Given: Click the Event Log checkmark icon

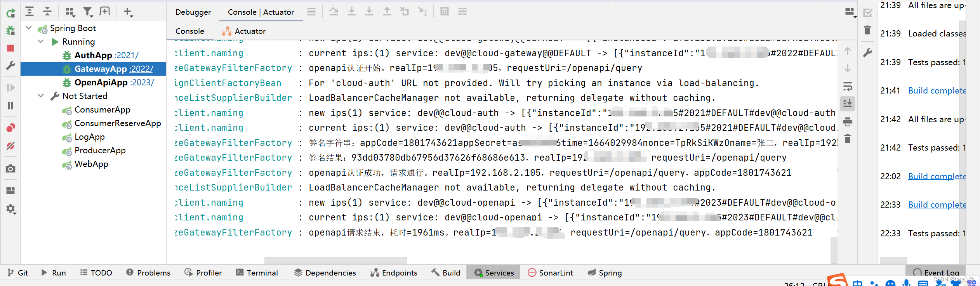Looking at the screenshot, I should 867,13.
